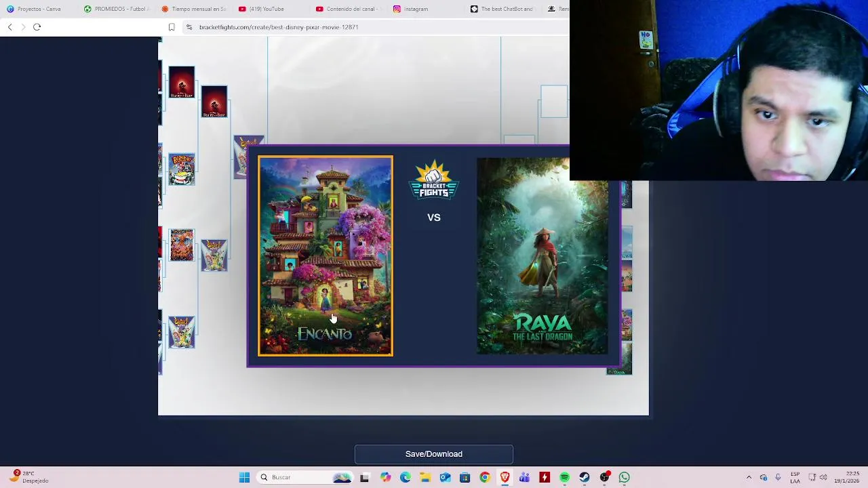This screenshot has width=868, height=488.
Task: Pick Encanto as the matchup winner
Action: click(x=325, y=256)
